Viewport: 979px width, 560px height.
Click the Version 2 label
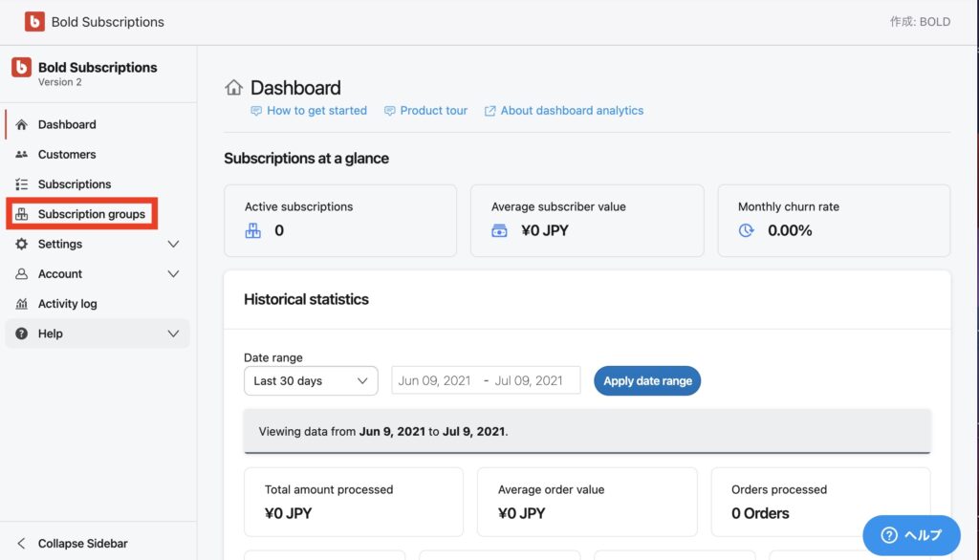pos(60,82)
